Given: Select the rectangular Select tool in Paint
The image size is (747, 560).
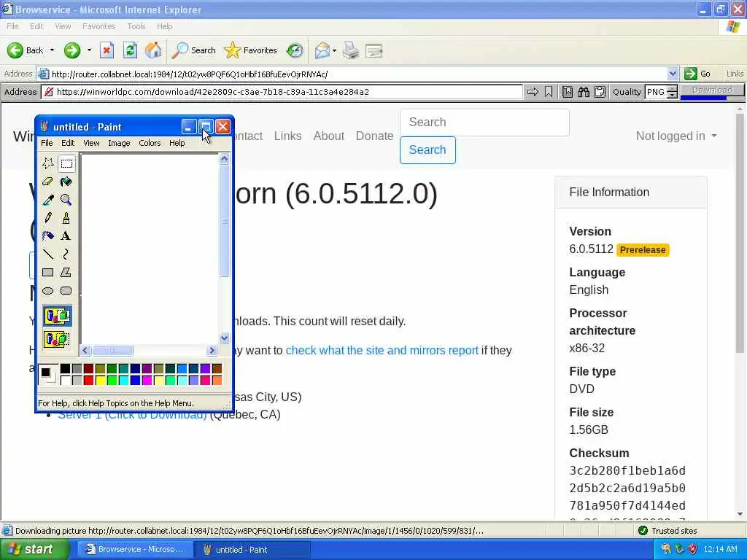Looking at the screenshot, I should (66, 163).
